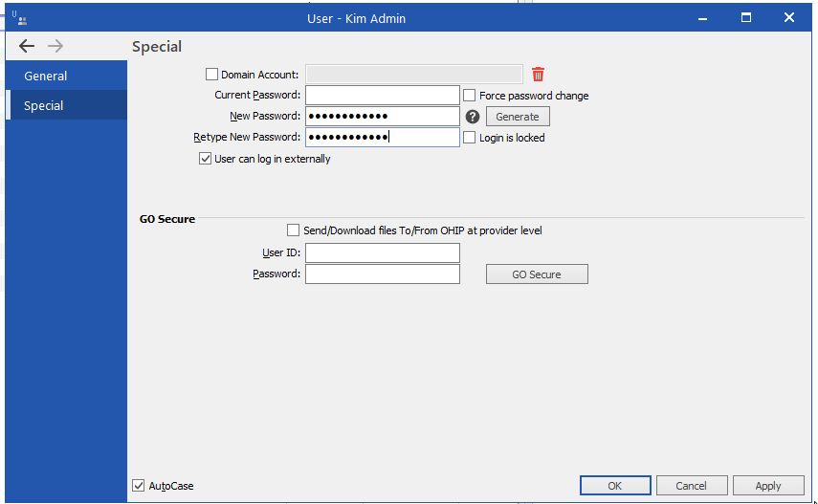The image size is (818, 504).
Task: Click the GO Secure button
Action: click(x=537, y=274)
